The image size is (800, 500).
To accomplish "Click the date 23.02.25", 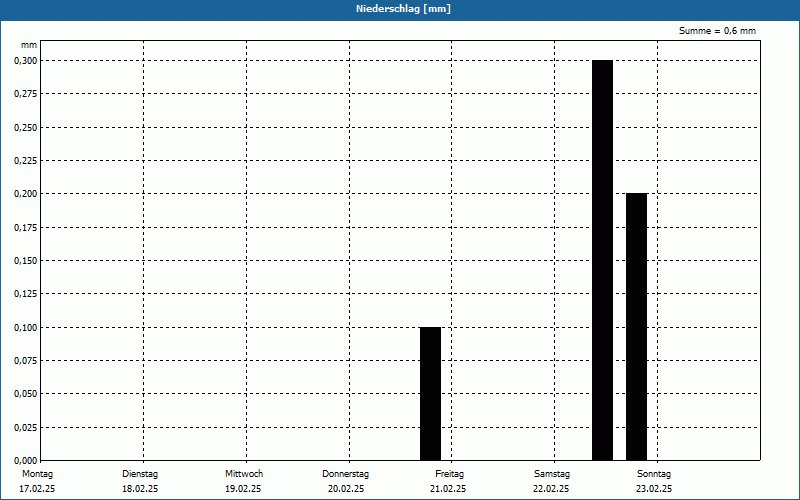I will 654,489.
